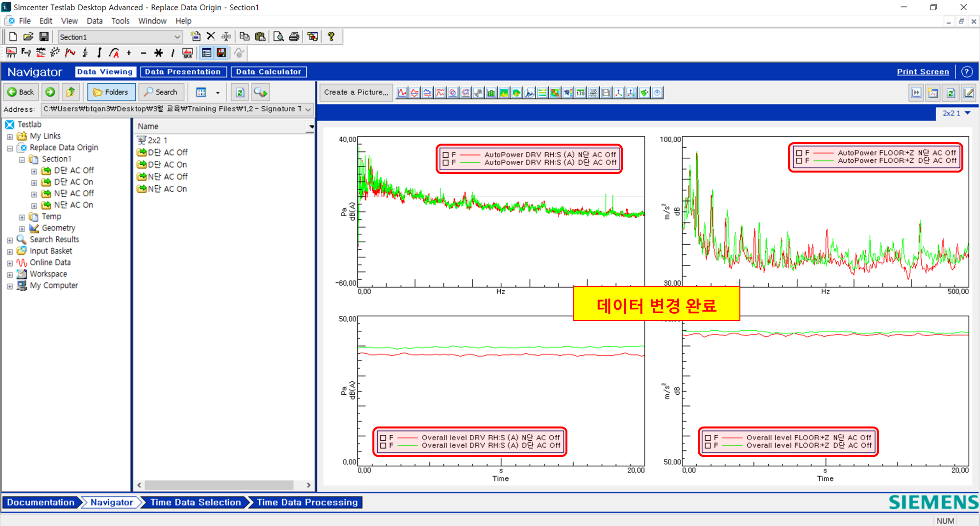Open the view options dropdown arrow

coord(218,93)
